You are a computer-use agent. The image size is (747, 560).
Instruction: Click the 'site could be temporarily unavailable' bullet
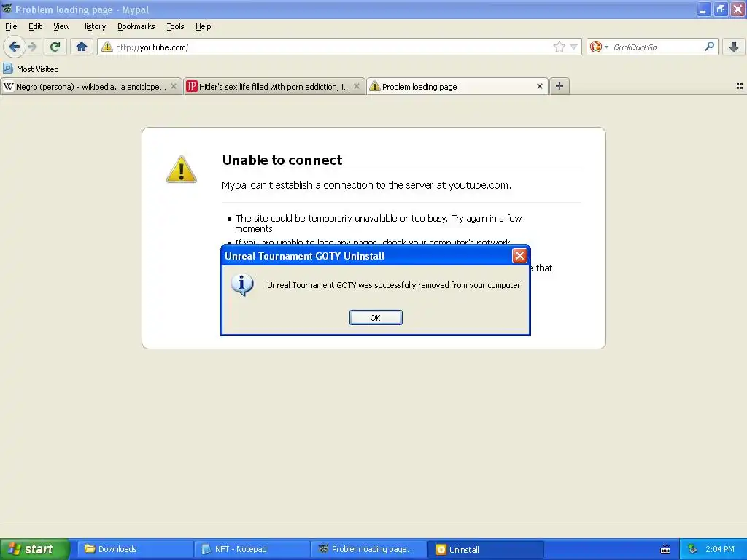379,223
